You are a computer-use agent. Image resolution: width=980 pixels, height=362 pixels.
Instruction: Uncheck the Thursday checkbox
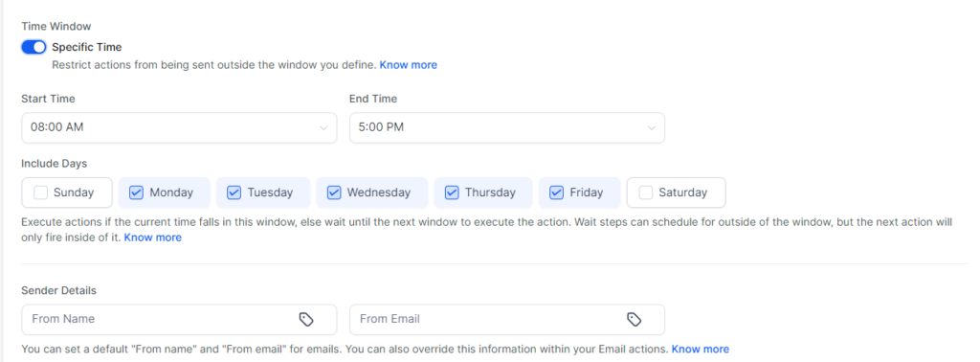point(452,192)
